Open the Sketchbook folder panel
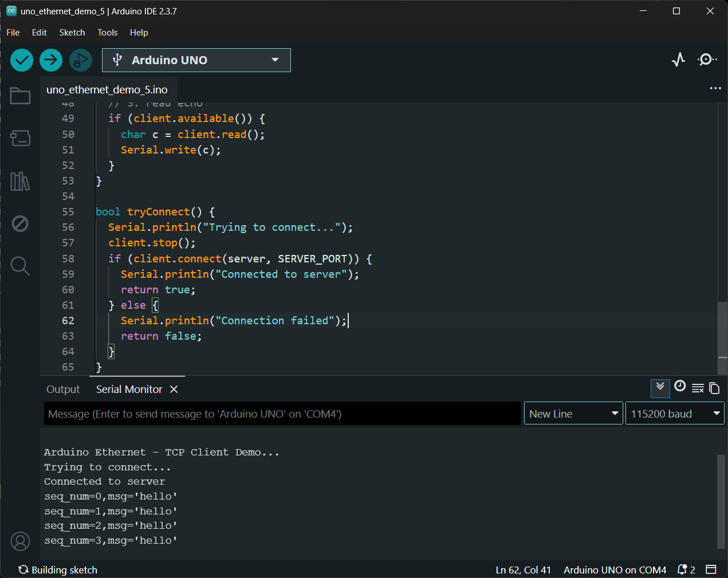Image resolution: width=728 pixels, height=578 pixels. click(20, 96)
